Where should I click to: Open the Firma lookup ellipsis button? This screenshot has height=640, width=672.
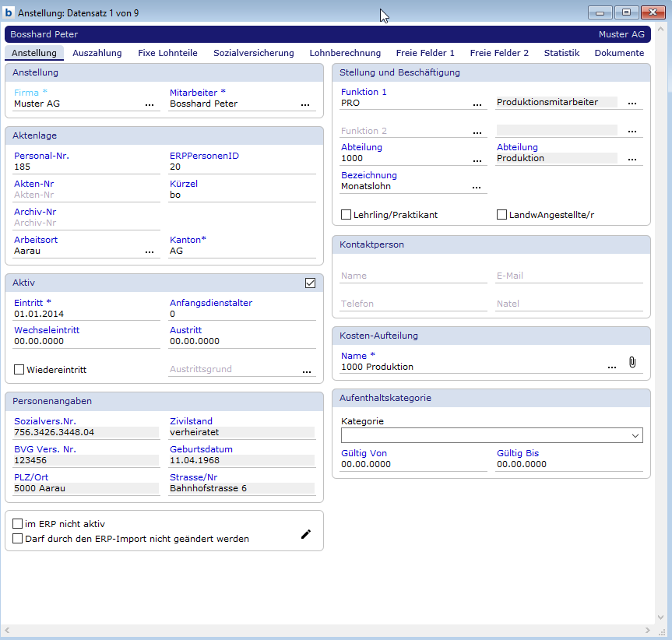pyautogui.click(x=150, y=104)
